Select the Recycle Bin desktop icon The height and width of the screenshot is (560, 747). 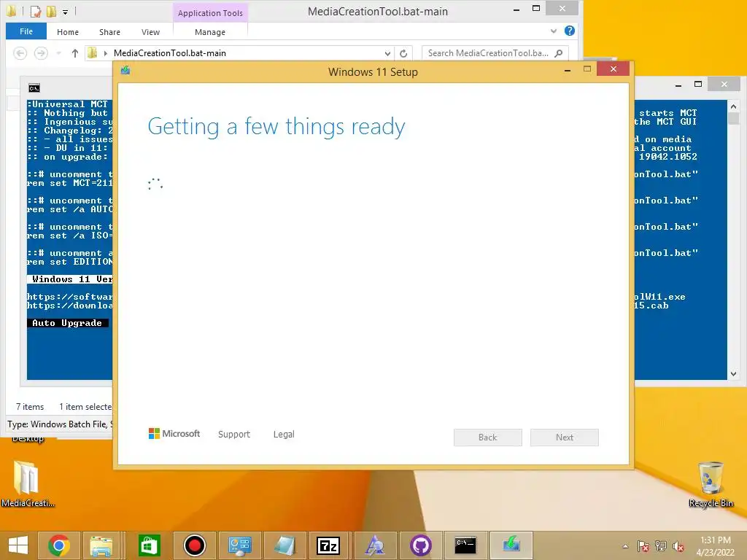711,484
